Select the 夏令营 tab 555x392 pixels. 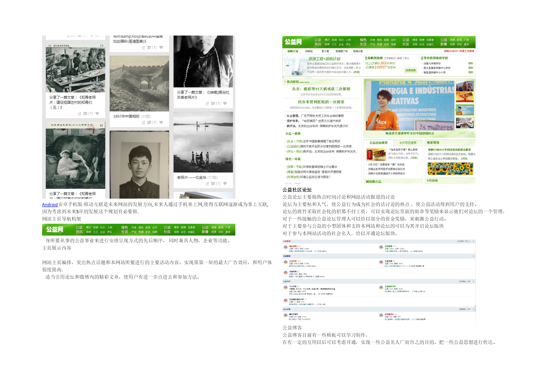point(325,51)
